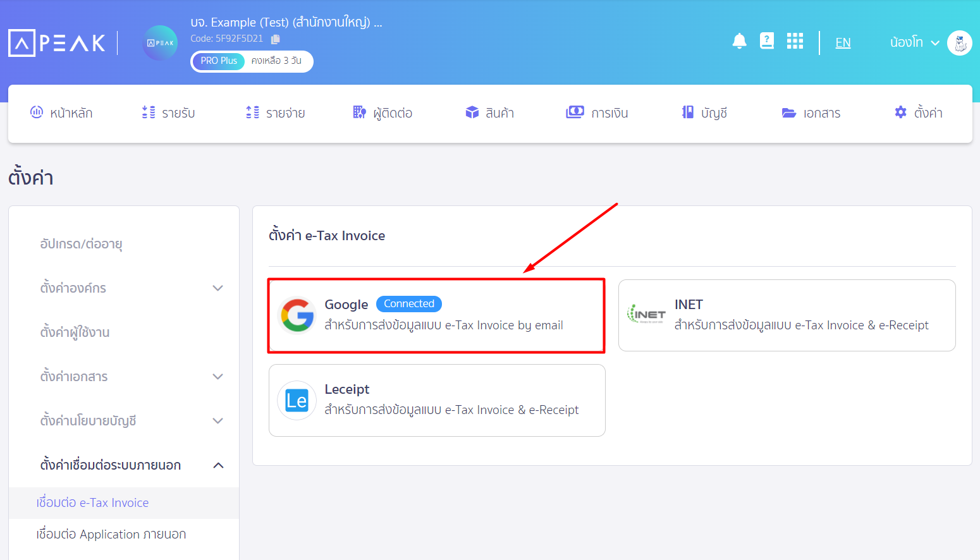Click อัปเกรด/ต่ออายุ in the sidebar

coord(80,244)
